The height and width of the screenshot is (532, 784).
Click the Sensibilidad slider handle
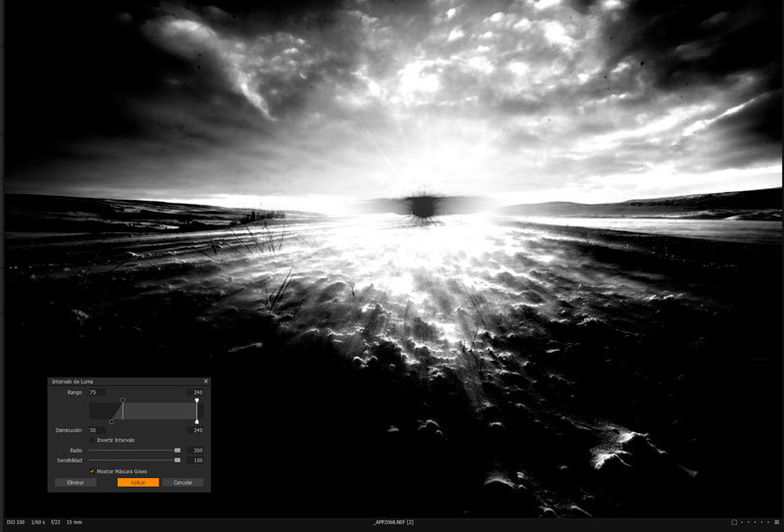click(177, 459)
